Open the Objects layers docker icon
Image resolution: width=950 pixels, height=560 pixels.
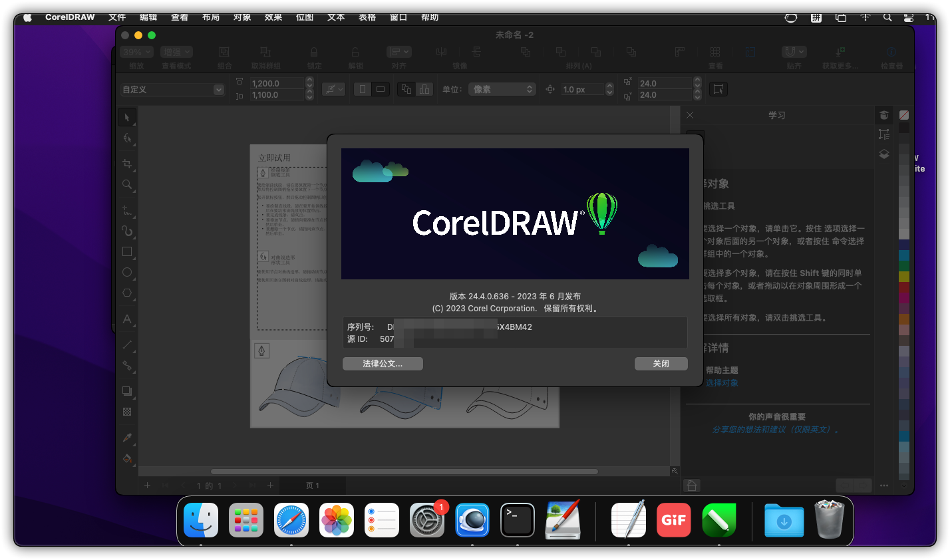point(883,154)
